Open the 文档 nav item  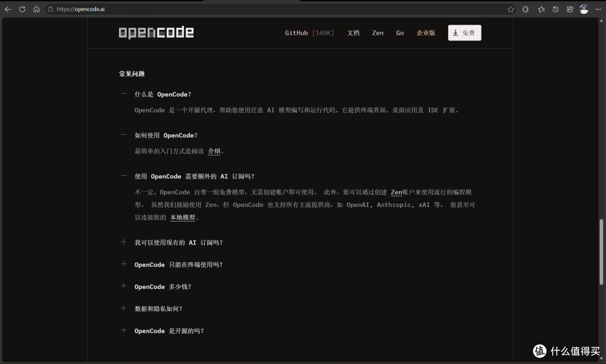(353, 33)
